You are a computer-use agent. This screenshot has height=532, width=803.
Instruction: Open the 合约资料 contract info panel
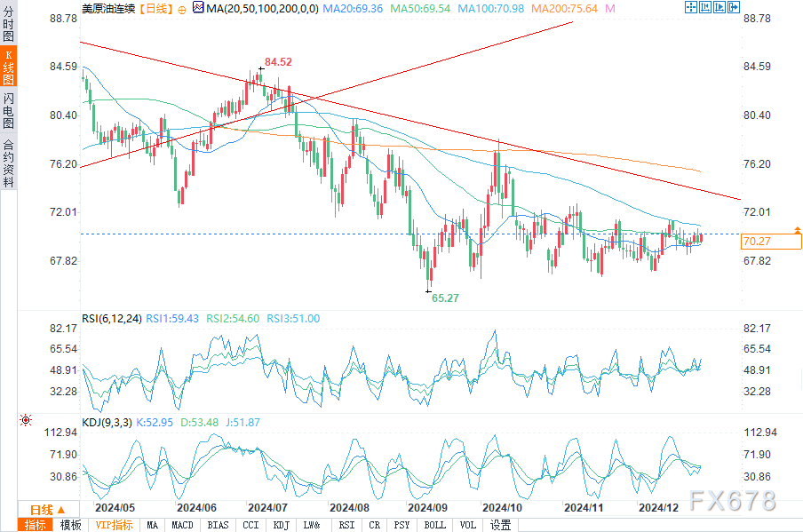(8, 163)
